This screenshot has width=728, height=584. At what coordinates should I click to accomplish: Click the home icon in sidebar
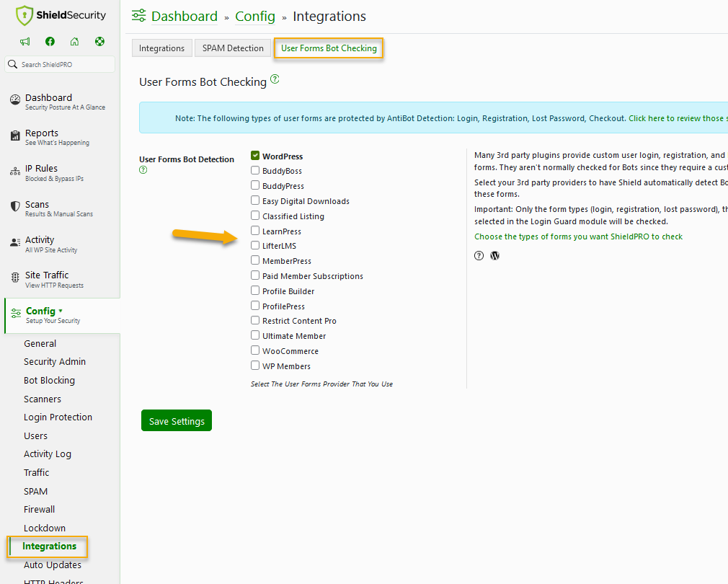click(74, 41)
